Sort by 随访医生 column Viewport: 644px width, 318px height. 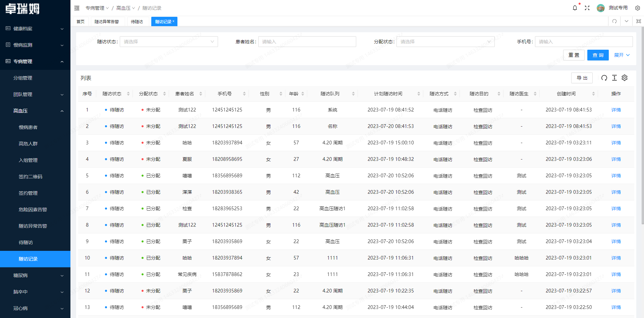(x=535, y=94)
